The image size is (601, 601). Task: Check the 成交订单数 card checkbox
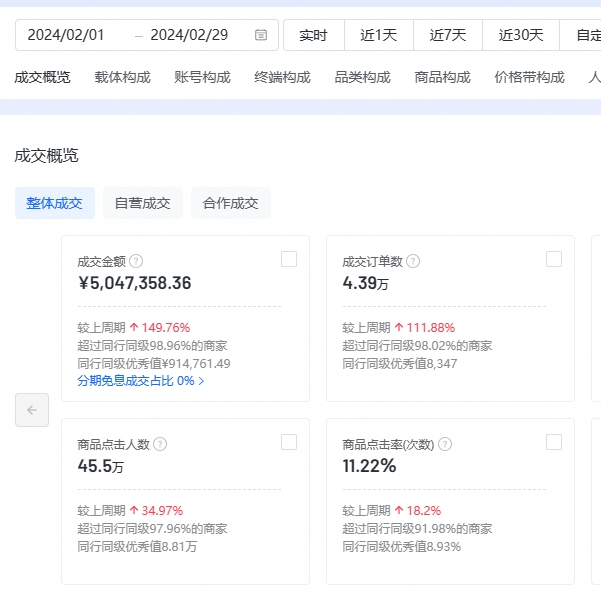(554, 259)
